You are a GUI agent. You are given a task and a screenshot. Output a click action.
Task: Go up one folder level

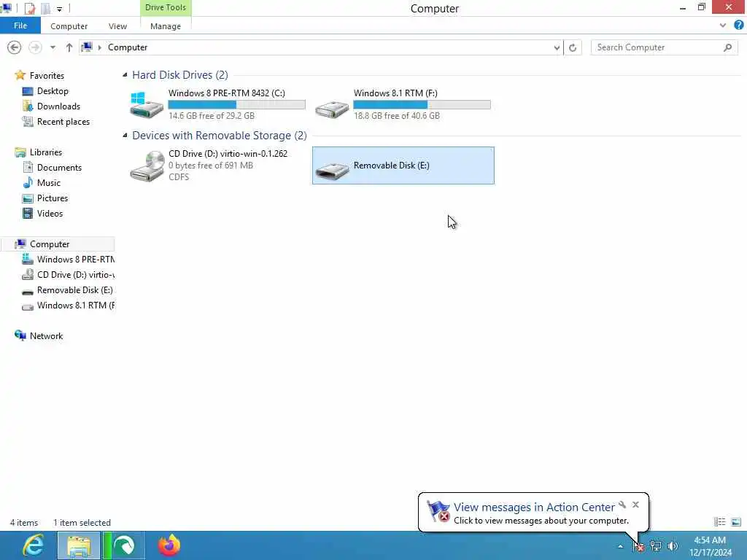tap(69, 47)
